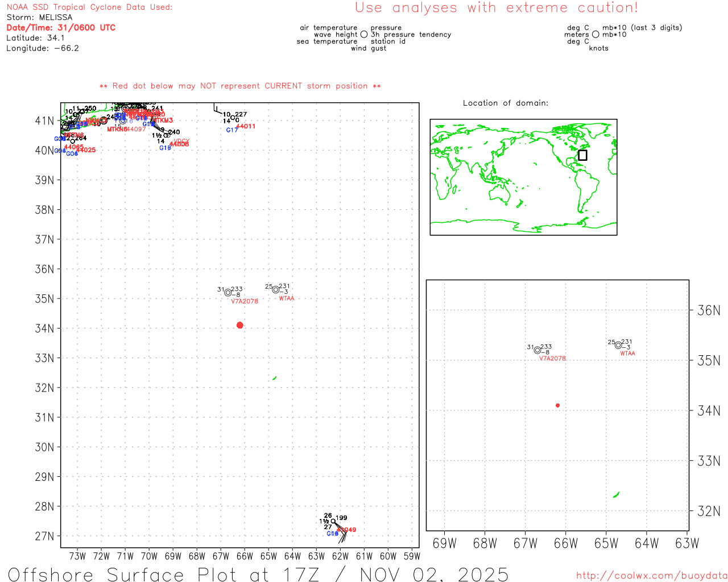Image resolution: width=728 pixels, height=582 pixels.
Task: Click the red 'WTAA' label in zoomed inset
Action: [x=628, y=354]
